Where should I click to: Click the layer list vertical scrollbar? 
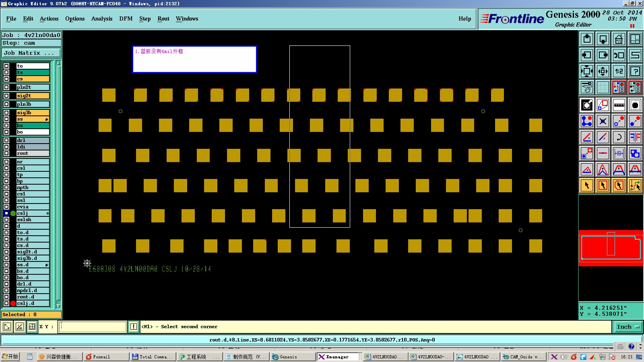[58, 184]
